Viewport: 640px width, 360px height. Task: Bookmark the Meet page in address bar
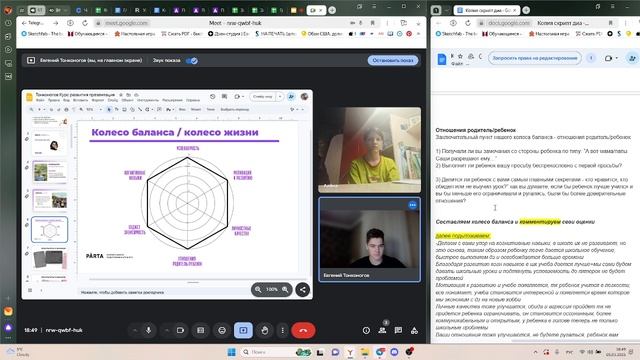[x=372, y=23]
